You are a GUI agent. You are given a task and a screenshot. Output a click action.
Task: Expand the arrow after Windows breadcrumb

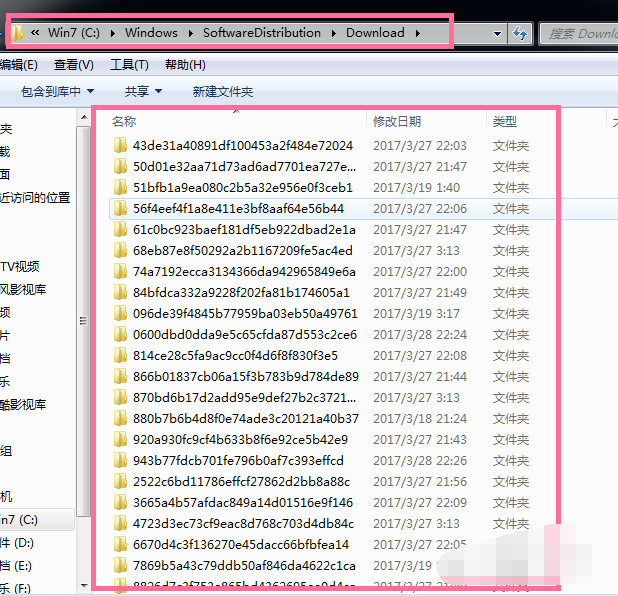191,34
